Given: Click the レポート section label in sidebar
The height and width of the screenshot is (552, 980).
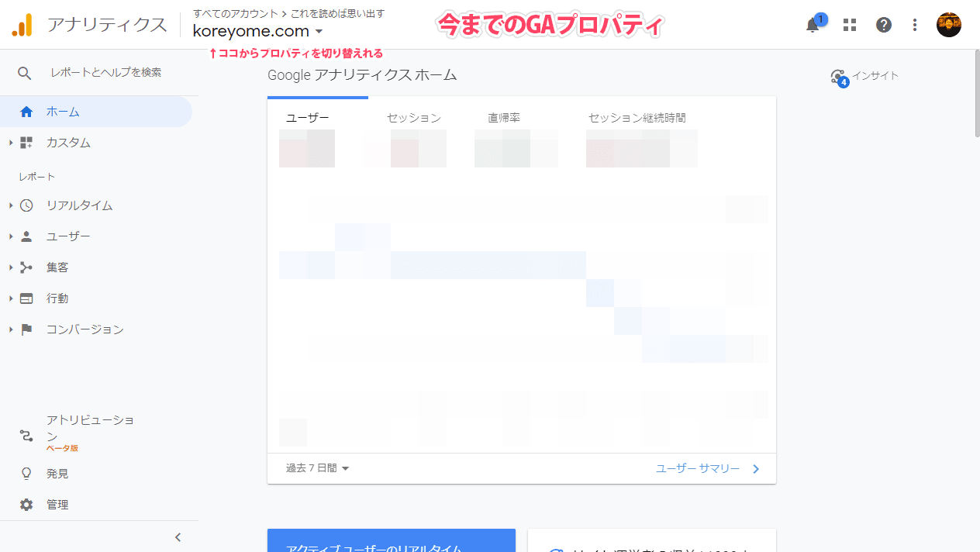Looking at the screenshot, I should 37,177.
